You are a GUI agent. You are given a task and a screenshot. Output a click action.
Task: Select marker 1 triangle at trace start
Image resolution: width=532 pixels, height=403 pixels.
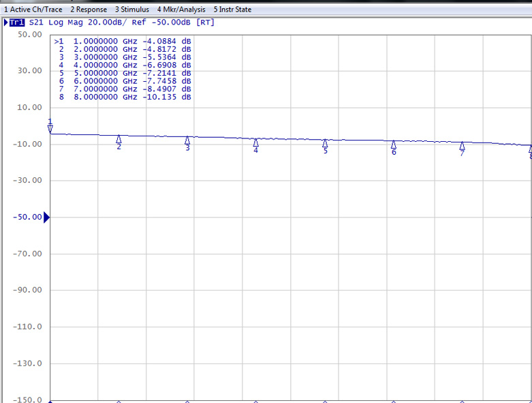(x=50, y=128)
